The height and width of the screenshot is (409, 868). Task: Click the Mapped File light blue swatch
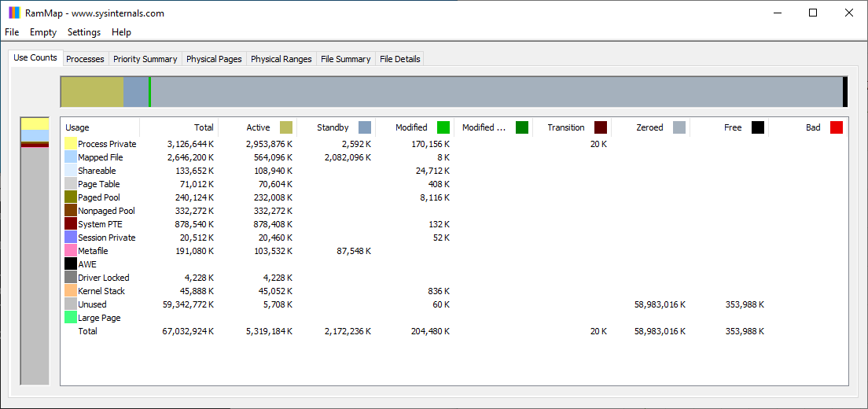coord(70,157)
